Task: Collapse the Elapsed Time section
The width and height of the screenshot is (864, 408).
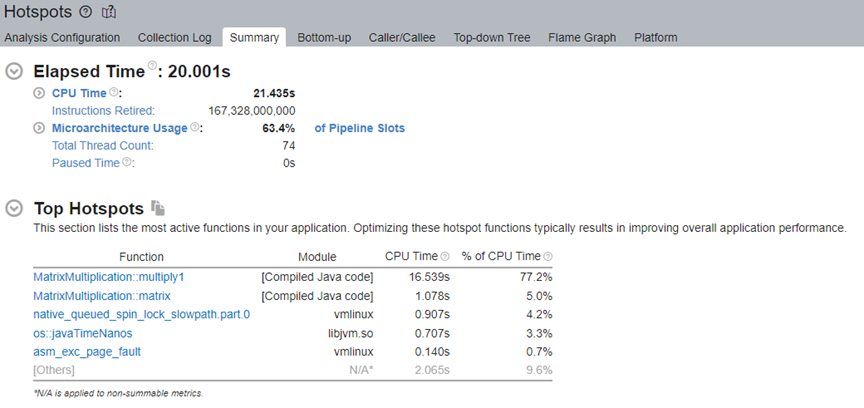Action: (14, 72)
